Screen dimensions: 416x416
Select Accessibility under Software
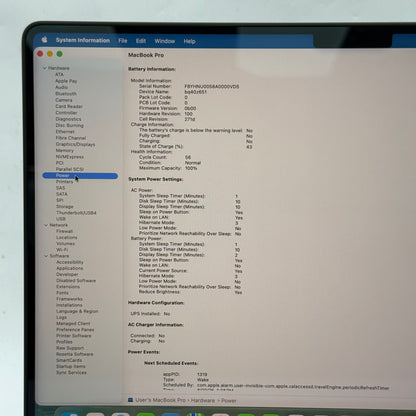tap(70, 262)
